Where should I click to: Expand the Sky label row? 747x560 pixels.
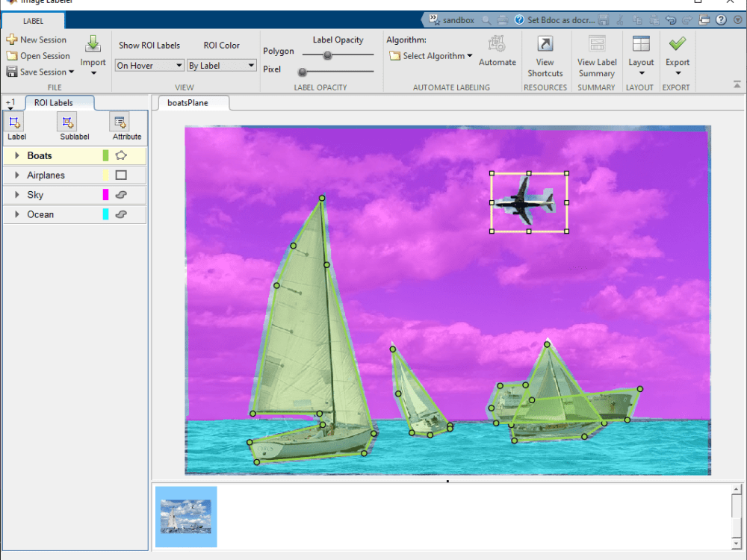point(16,194)
